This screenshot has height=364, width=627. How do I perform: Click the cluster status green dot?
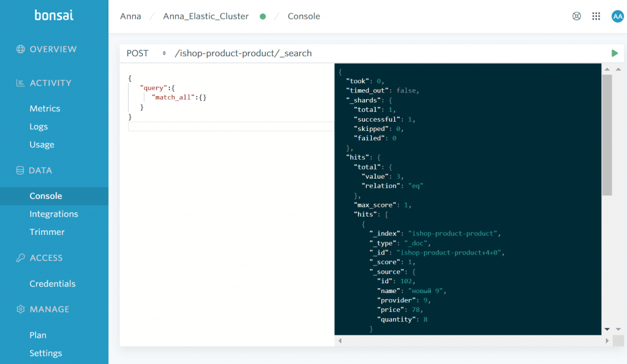point(262,16)
